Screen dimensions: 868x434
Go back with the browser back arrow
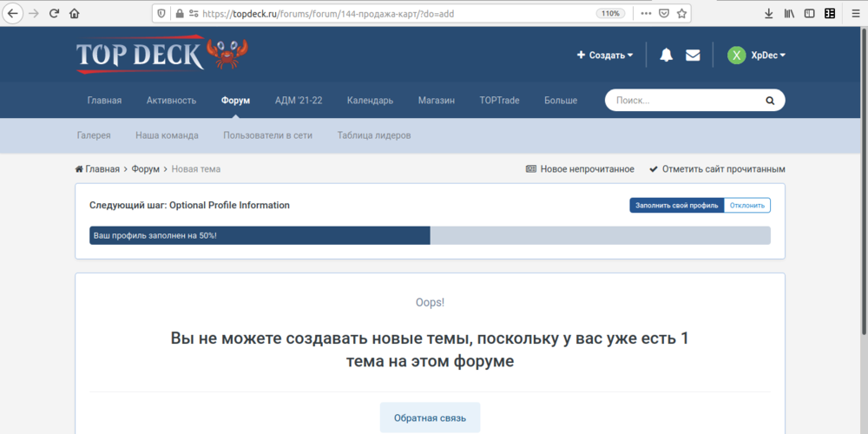[12, 13]
